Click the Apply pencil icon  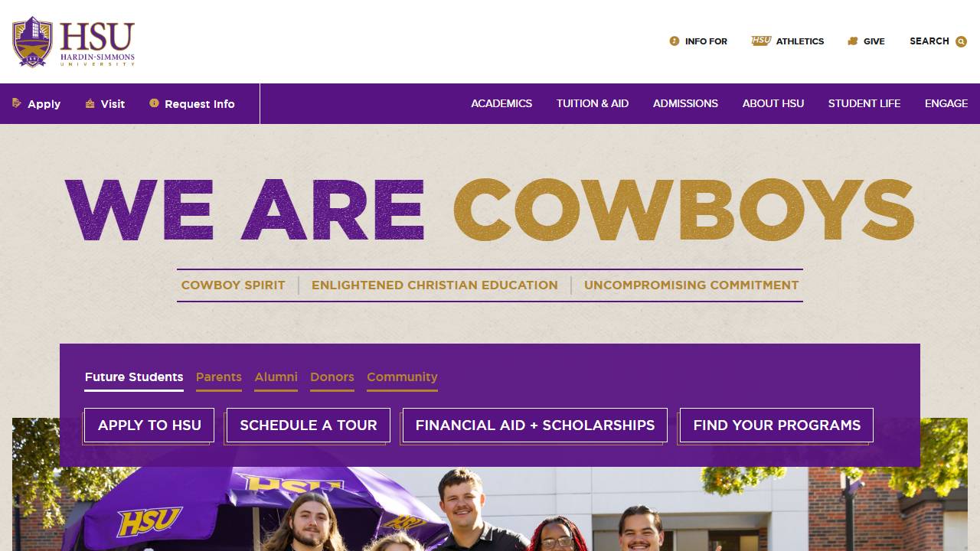17,103
